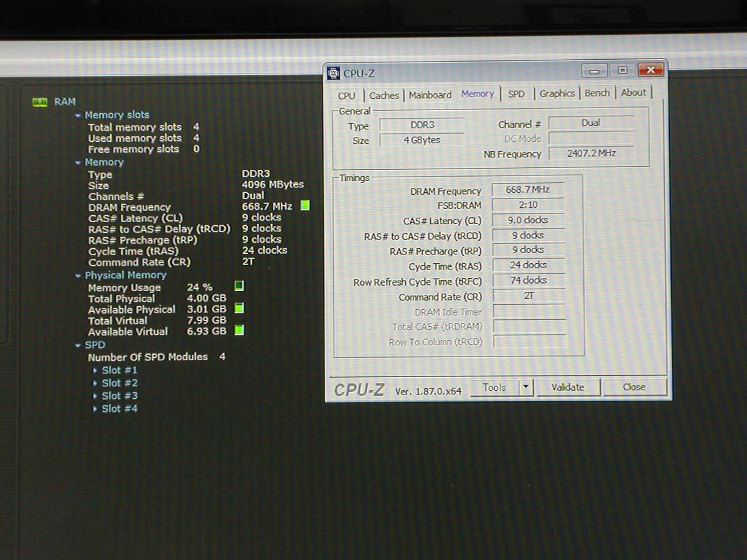Select Slot #4 in SPD tree
The height and width of the screenshot is (560, 747).
click(120, 409)
